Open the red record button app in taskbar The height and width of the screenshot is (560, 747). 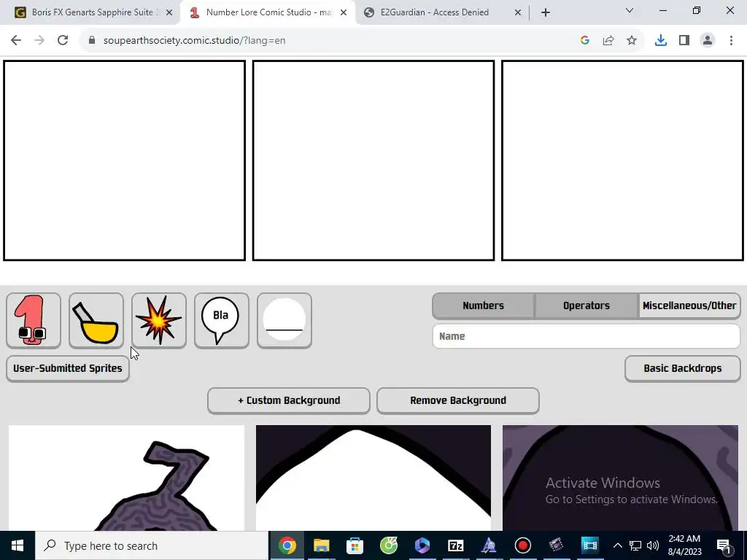523,545
